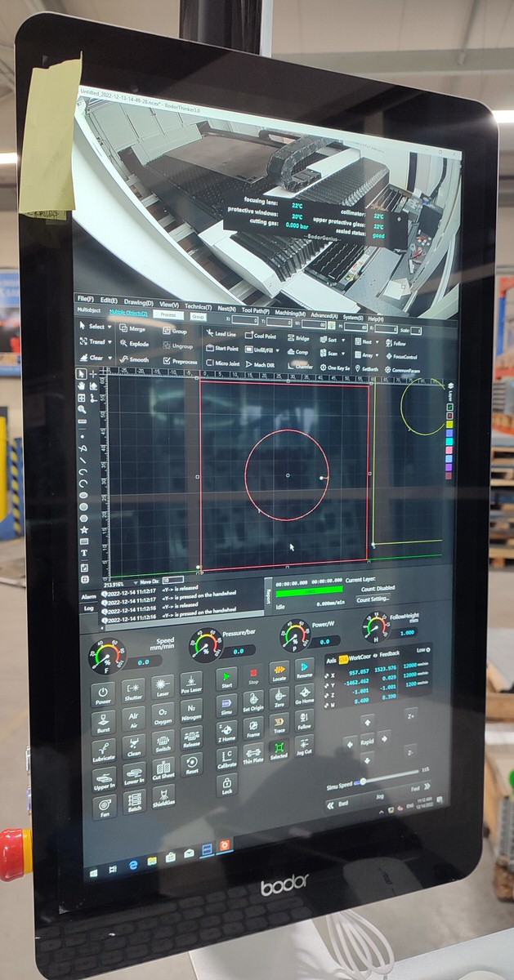Open the Drawing(D) menu
This screenshot has height=980, width=514.
(x=140, y=302)
